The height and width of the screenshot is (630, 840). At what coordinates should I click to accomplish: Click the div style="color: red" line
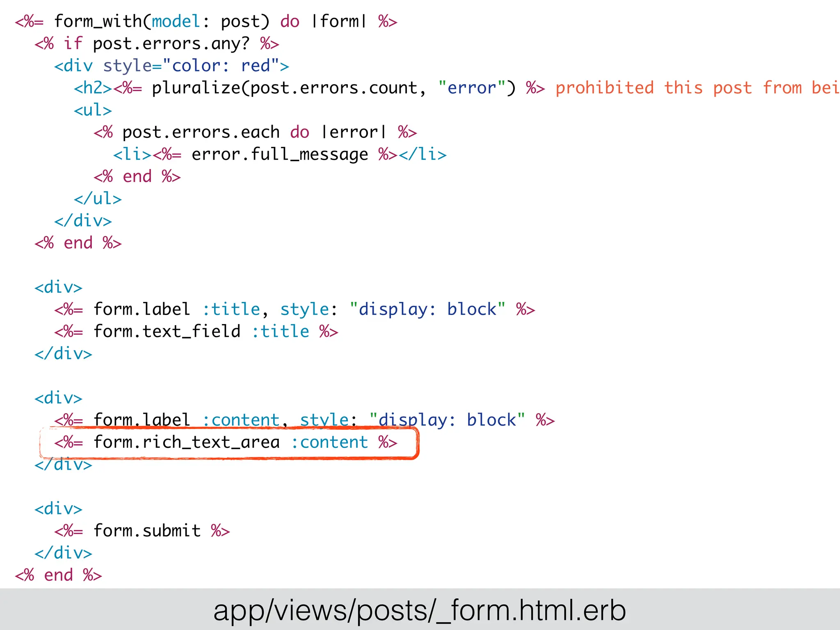tap(171, 66)
